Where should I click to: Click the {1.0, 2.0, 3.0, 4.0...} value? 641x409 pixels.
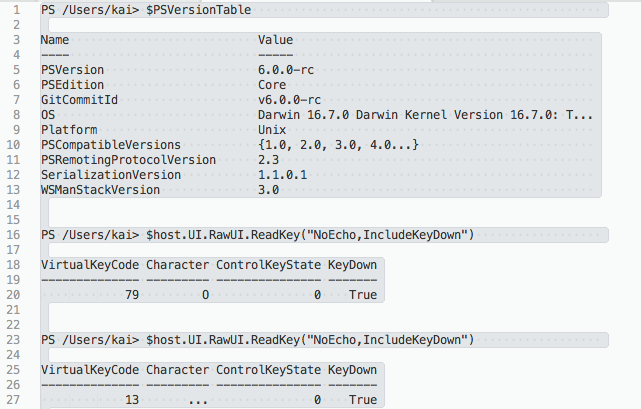tap(338, 145)
